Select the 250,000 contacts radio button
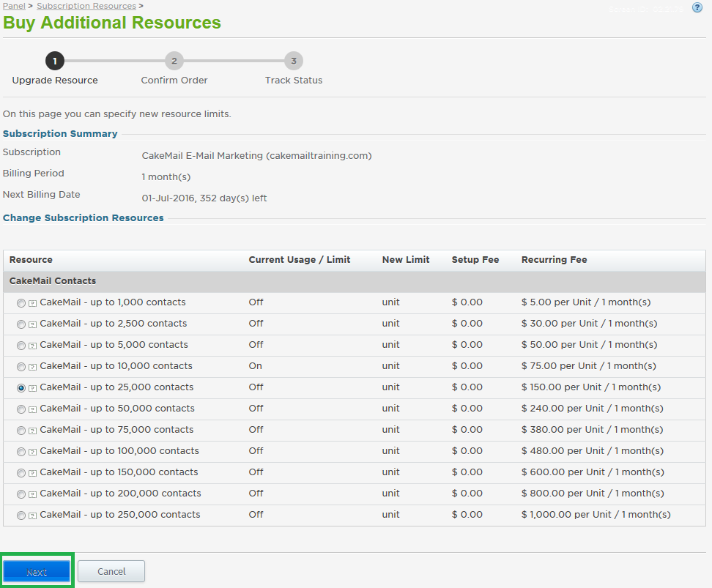The width and height of the screenshot is (712, 588). 21,516
